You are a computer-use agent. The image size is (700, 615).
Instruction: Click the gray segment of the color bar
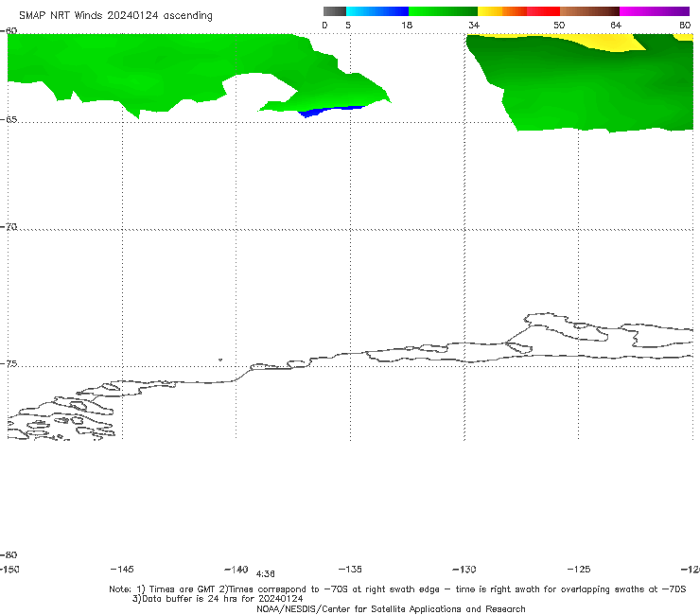335,11
